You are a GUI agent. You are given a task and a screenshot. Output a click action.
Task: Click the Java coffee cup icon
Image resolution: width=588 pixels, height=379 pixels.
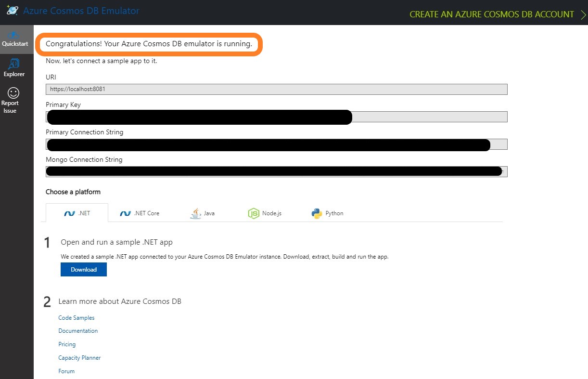[x=195, y=213]
